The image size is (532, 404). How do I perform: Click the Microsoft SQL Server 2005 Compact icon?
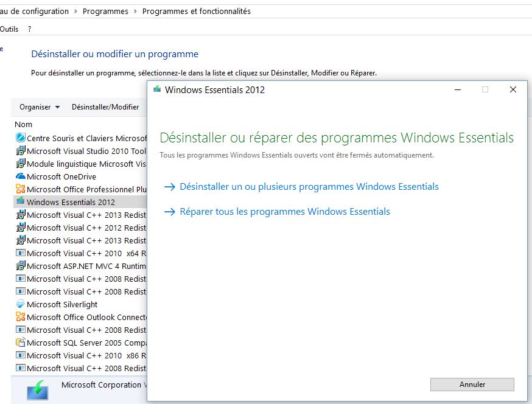tap(20, 343)
